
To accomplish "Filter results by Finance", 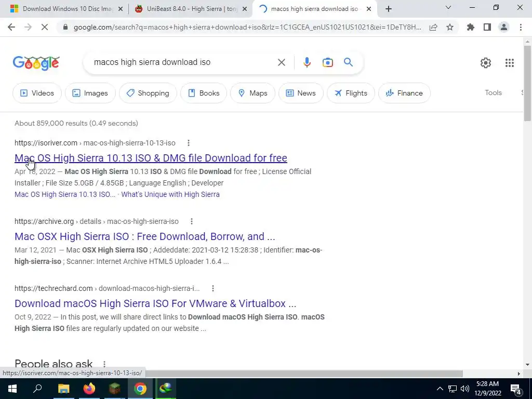I will tap(404, 93).
